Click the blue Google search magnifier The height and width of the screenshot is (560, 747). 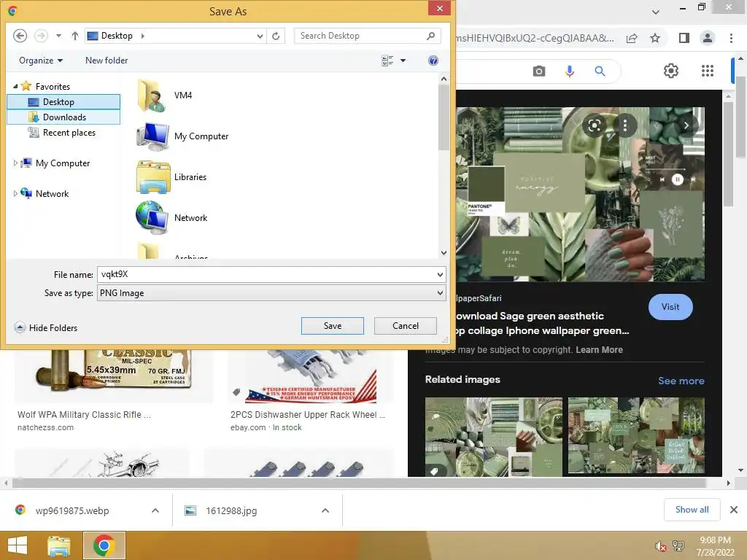coord(600,71)
